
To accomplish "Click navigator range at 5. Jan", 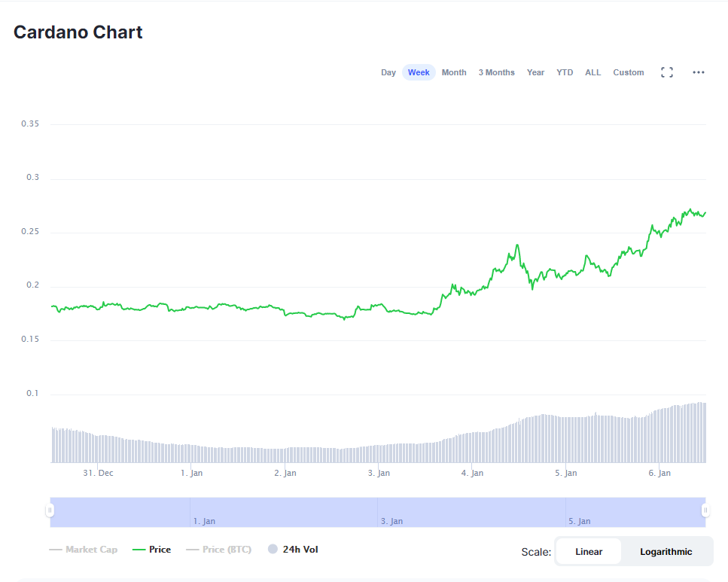I will coord(580,521).
